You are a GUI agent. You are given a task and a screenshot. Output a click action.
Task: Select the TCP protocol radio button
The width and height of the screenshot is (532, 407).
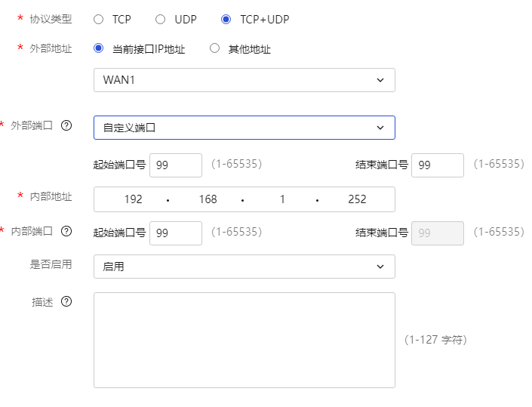click(x=99, y=20)
